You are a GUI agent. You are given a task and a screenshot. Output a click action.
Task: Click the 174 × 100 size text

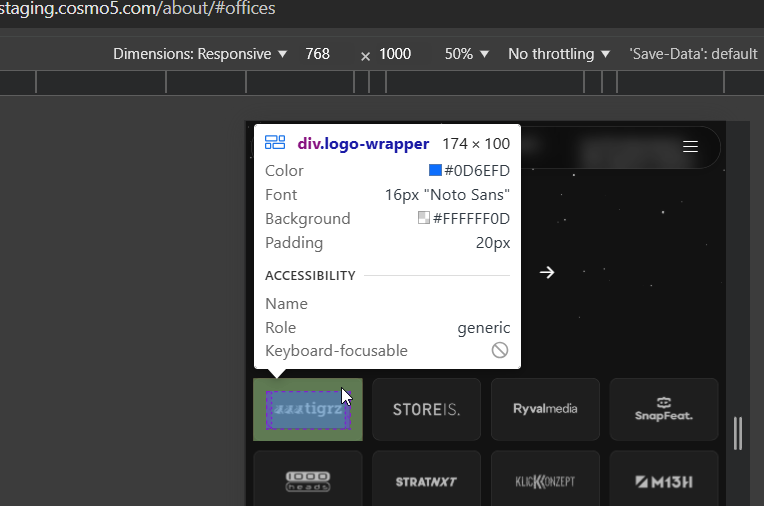click(x=476, y=144)
